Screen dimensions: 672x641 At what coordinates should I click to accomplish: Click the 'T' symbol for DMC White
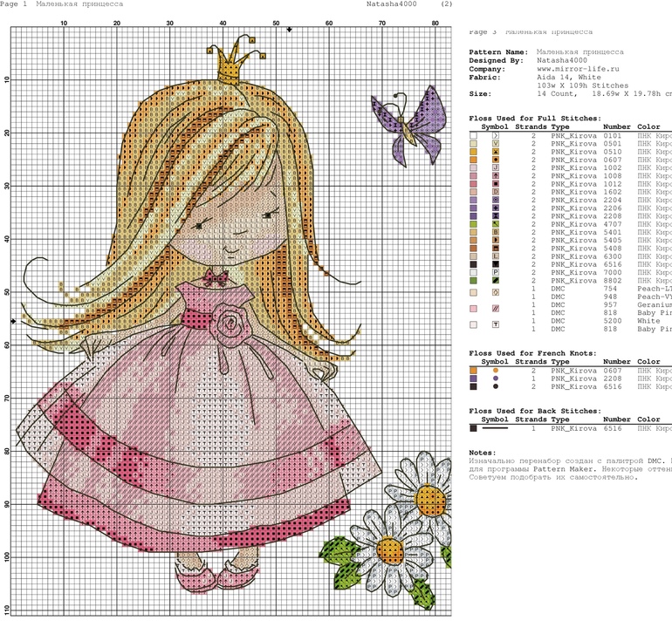(496, 324)
